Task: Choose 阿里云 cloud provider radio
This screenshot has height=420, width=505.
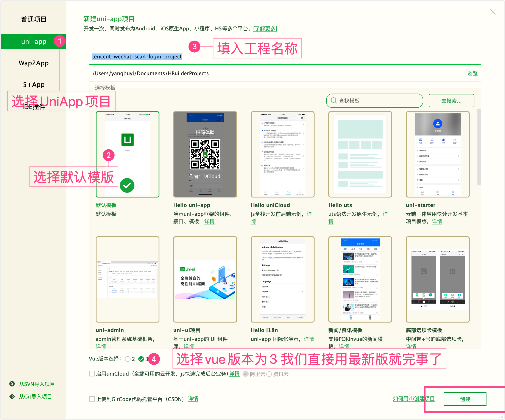Action: (245, 374)
